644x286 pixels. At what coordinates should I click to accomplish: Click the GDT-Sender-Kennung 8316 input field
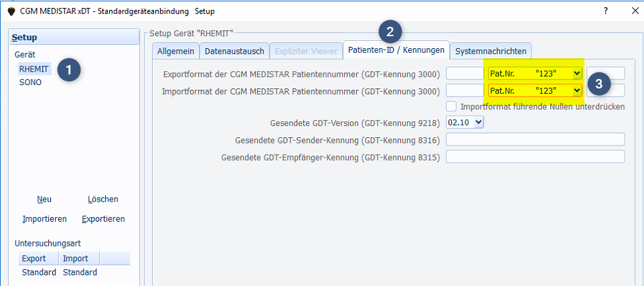pyautogui.click(x=535, y=139)
